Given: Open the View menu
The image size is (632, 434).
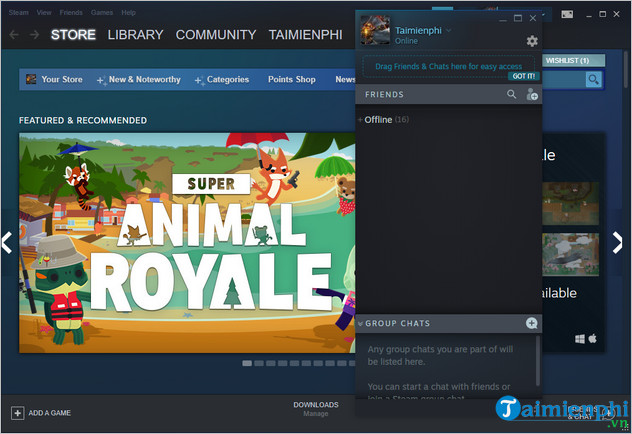Looking at the screenshot, I should click(44, 12).
